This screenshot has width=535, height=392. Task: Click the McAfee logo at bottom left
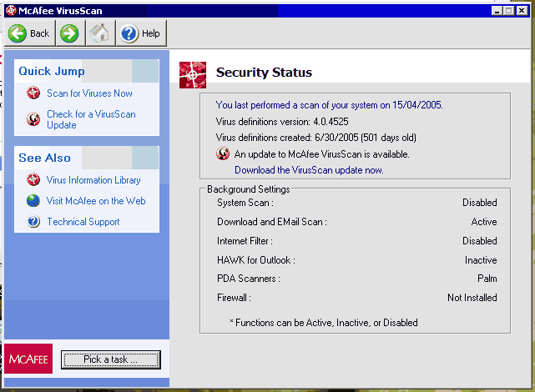[30, 359]
